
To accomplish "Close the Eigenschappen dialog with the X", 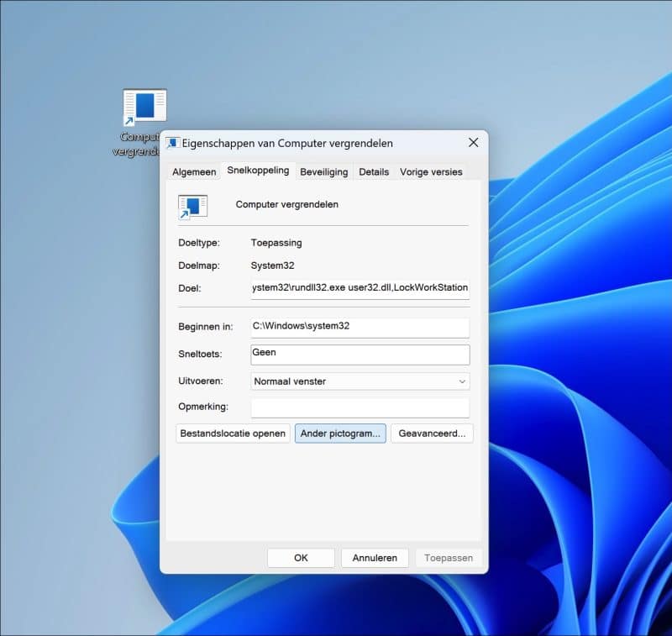I will 473,143.
